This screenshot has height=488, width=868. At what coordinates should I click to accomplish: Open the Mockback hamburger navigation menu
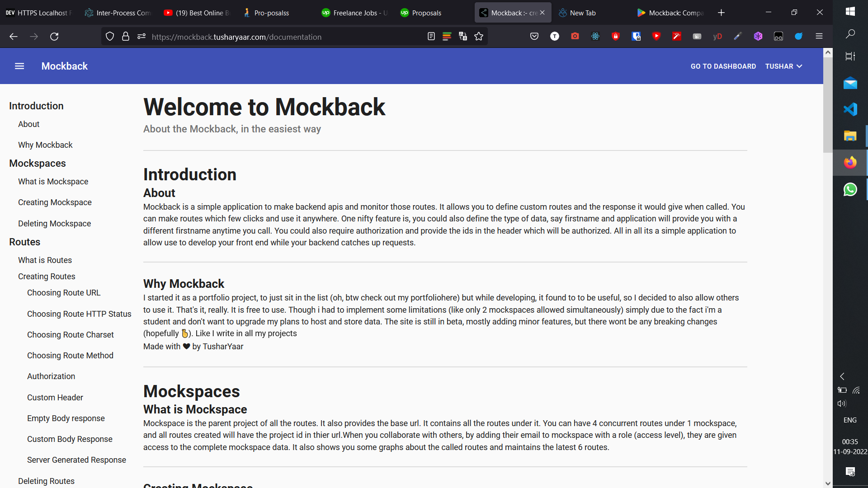[x=19, y=66]
